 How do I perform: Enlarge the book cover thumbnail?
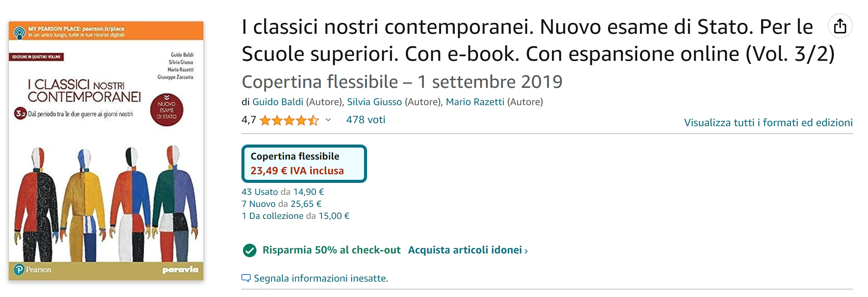(106, 151)
